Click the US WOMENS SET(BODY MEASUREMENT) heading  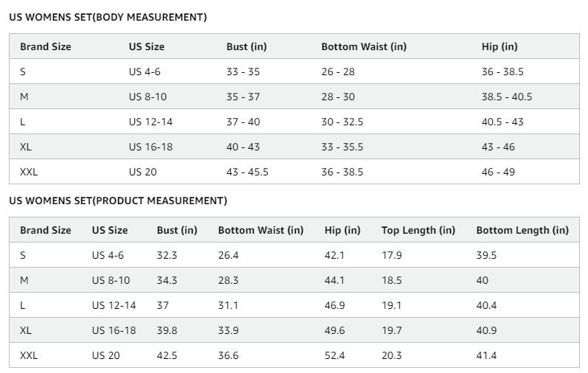click(x=108, y=17)
